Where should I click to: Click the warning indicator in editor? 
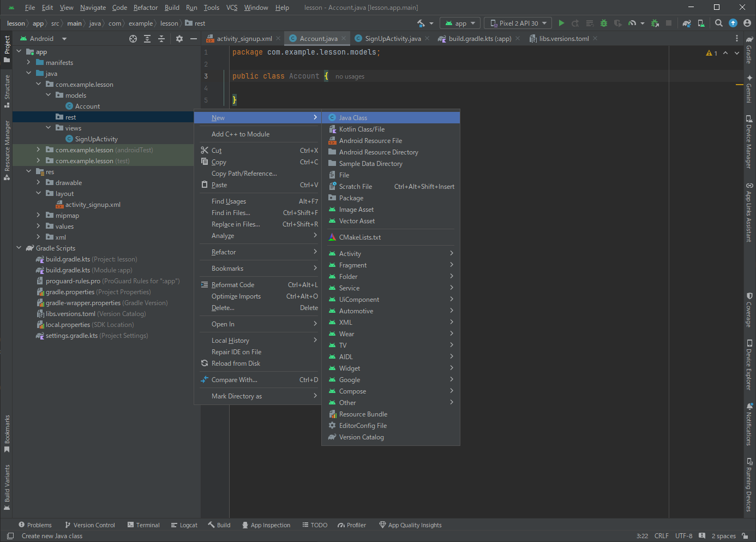coord(712,53)
